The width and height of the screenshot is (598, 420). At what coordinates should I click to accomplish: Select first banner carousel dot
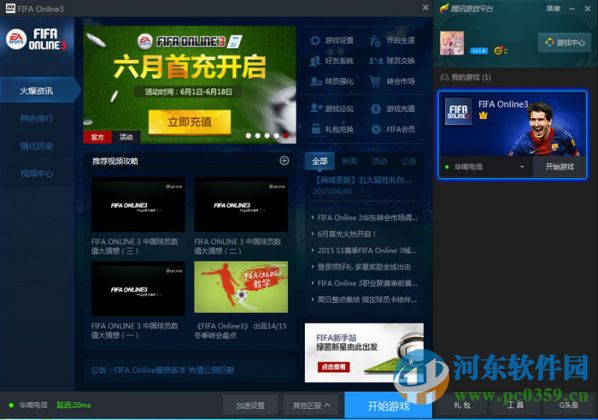tap(249, 135)
